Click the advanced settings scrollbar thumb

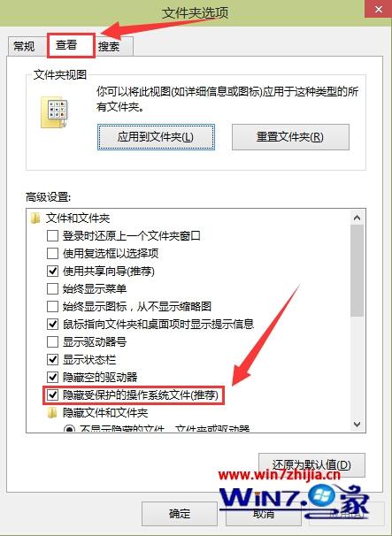(357, 271)
